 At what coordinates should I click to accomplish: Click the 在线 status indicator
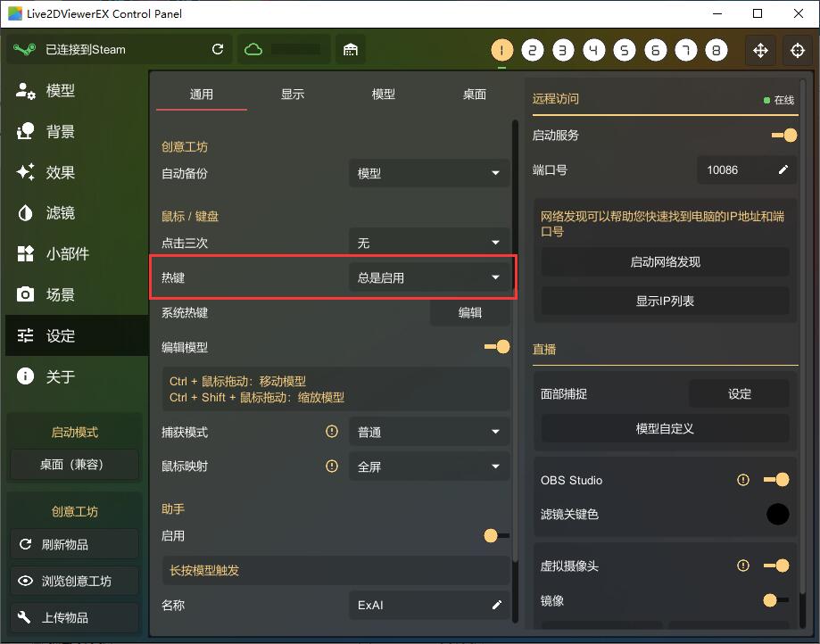(779, 100)
